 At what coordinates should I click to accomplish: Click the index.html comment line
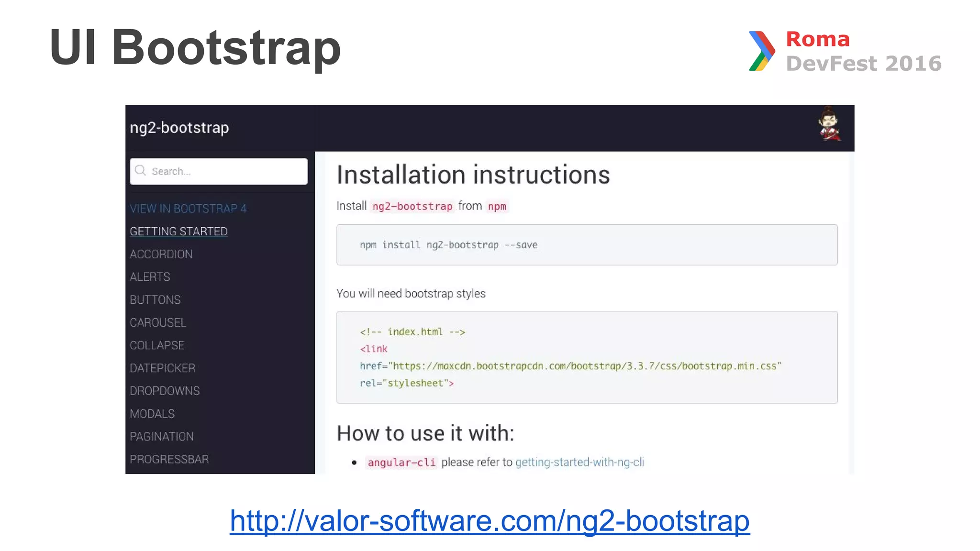coord(412,332)
